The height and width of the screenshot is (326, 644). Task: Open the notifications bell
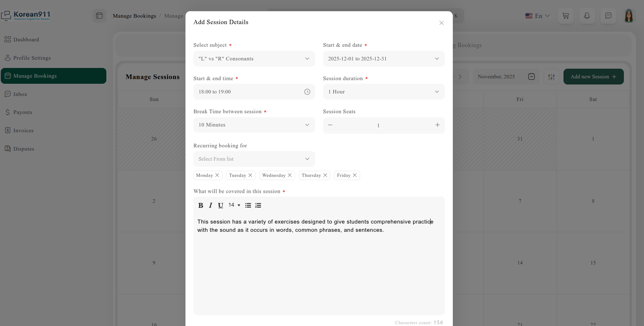(x=587, y=16)
